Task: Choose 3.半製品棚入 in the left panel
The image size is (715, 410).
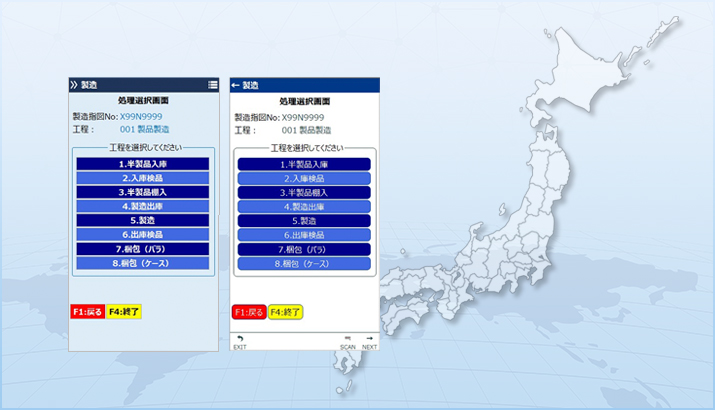Action: coord(143,191)
